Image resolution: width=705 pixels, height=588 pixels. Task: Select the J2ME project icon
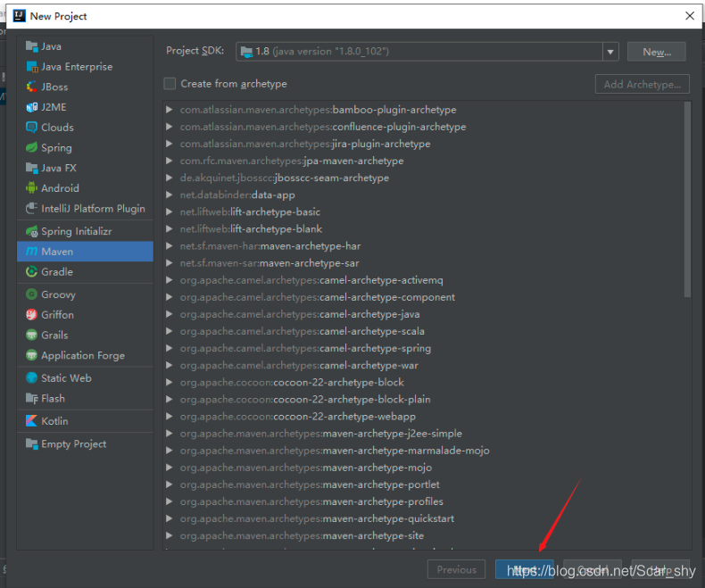click(x=31, y=107)
